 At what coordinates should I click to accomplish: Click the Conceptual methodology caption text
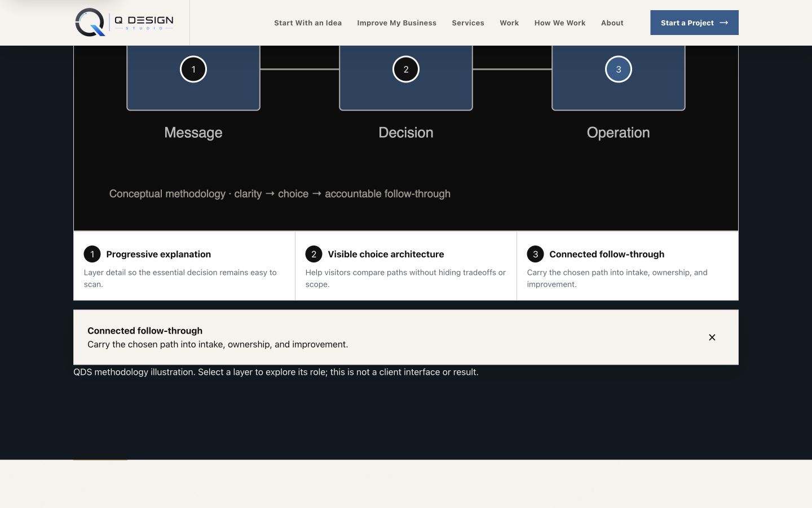coord(280,194)
